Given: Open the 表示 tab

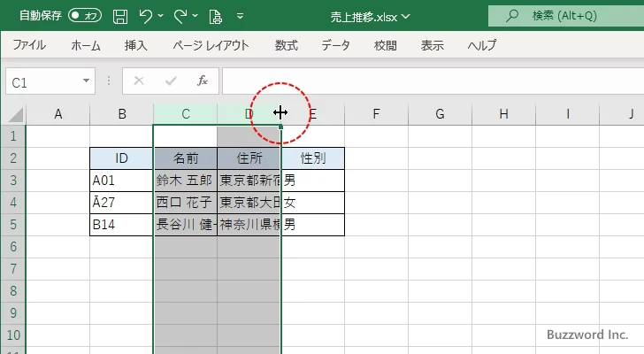Looking at the screenshot, I should pos(432,45).
